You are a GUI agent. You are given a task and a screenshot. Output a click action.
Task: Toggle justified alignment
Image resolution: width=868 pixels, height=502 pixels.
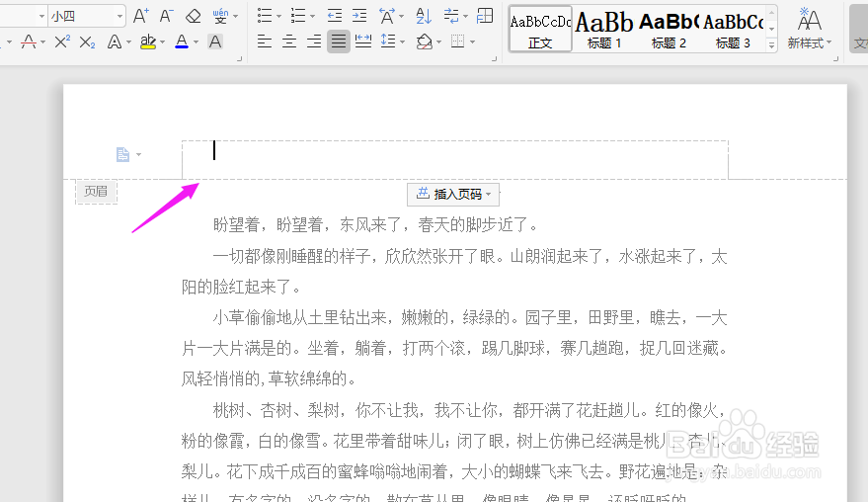coord(339,42)
